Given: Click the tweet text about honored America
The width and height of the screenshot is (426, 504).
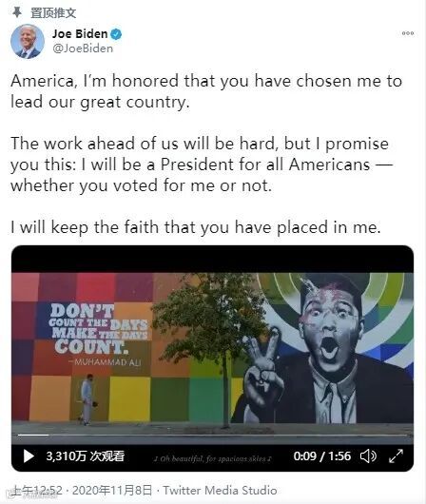Looking at the screenshot, I should coord(206,91).
